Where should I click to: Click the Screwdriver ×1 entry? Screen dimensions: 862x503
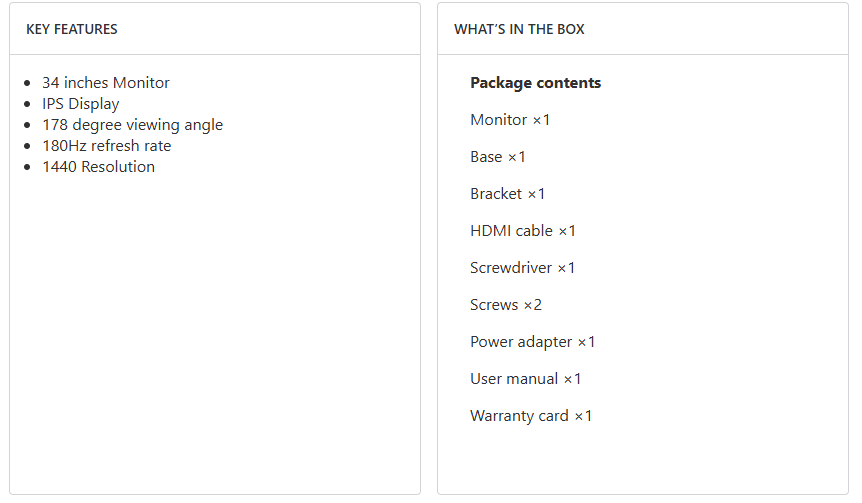(x=522, y=268)
